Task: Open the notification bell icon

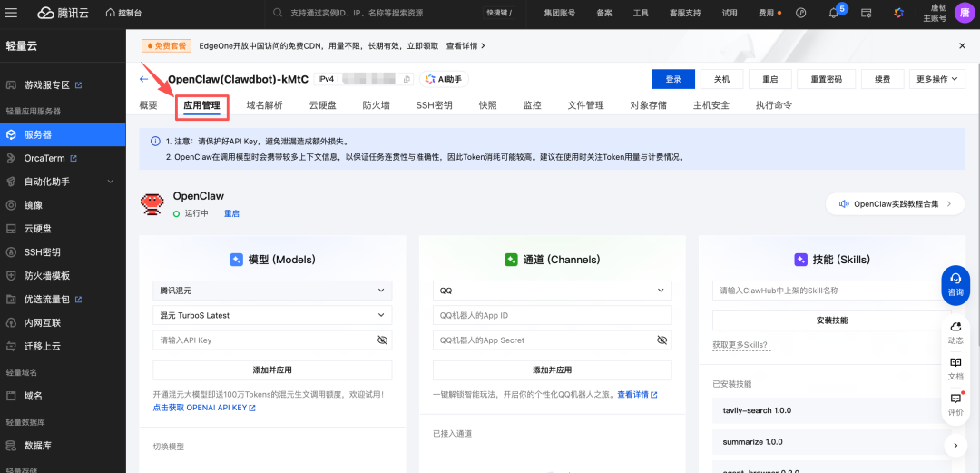Action: point(833,13)
